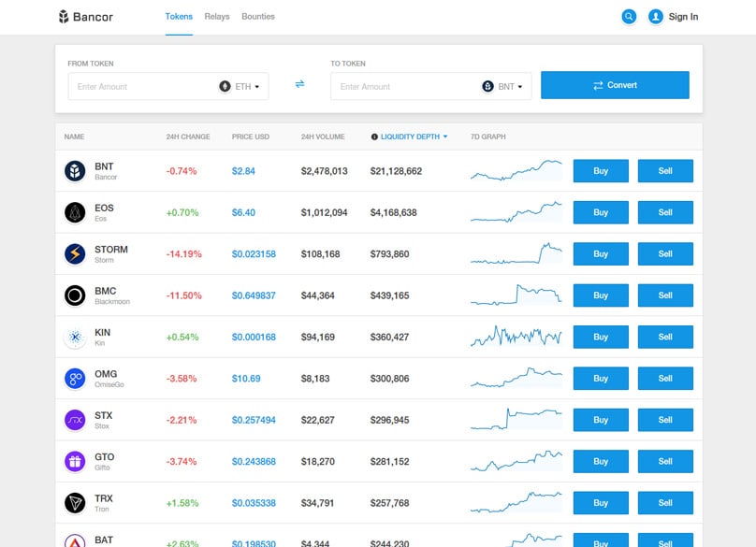
Task: Click the STORM -14.19% change value
Action: coord(183,254)
